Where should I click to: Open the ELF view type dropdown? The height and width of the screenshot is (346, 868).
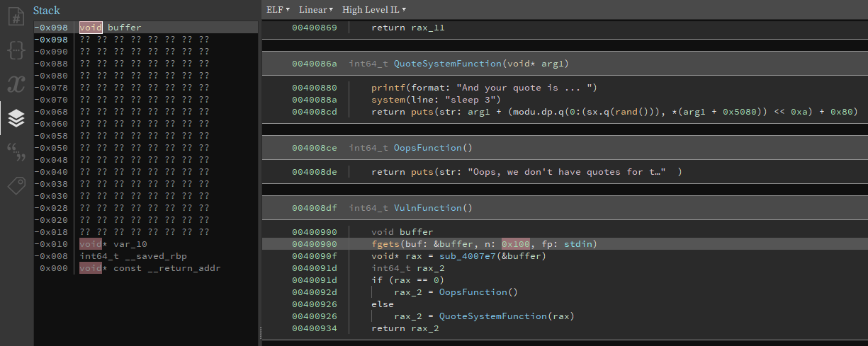277,10
